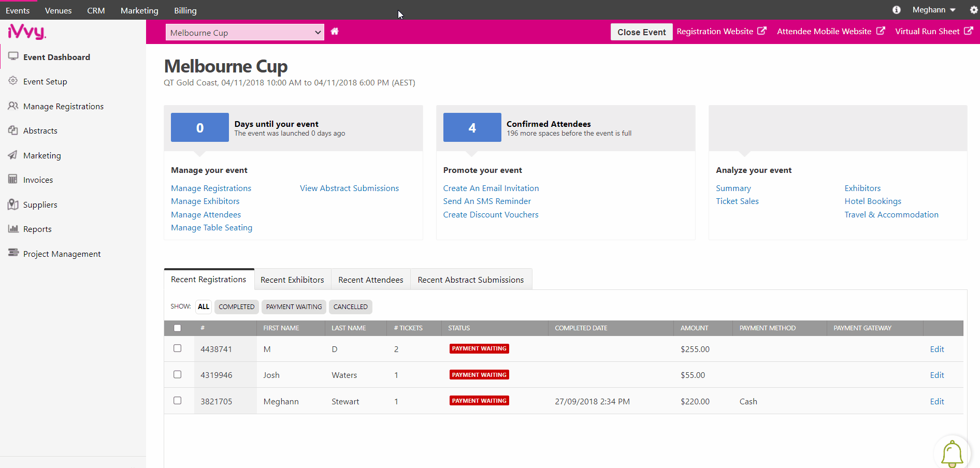Click the notification bell icon
Screen dimensions: 980x468
[952, 454]
